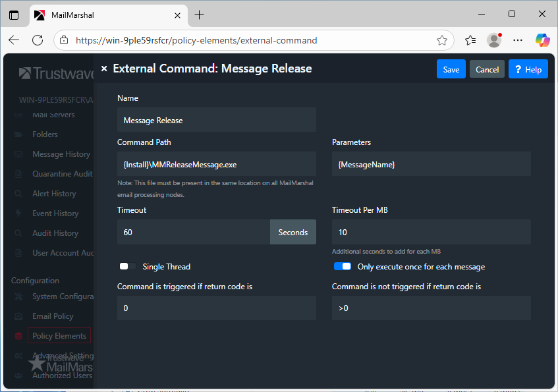558x392 pixels.
Task: Cancel editing the external command
Action: 487,69
